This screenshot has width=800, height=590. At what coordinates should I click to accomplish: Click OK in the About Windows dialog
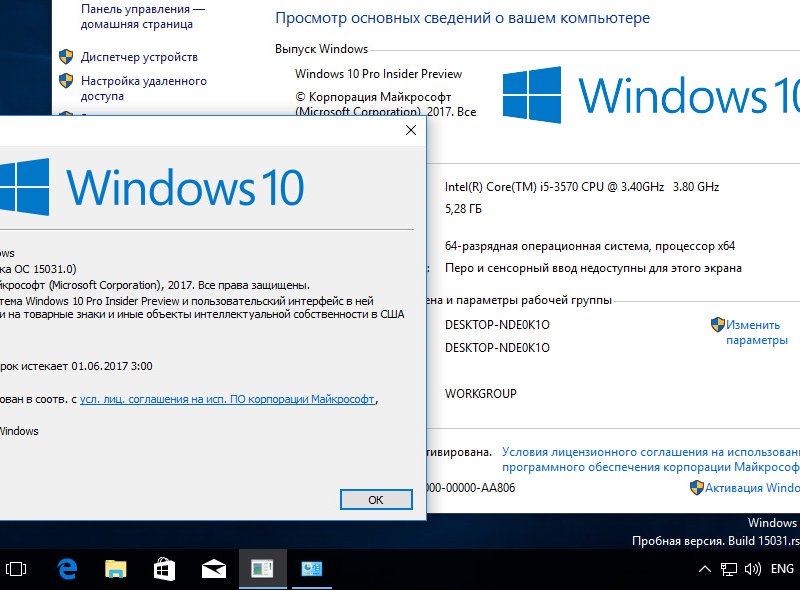click(376, 500)
